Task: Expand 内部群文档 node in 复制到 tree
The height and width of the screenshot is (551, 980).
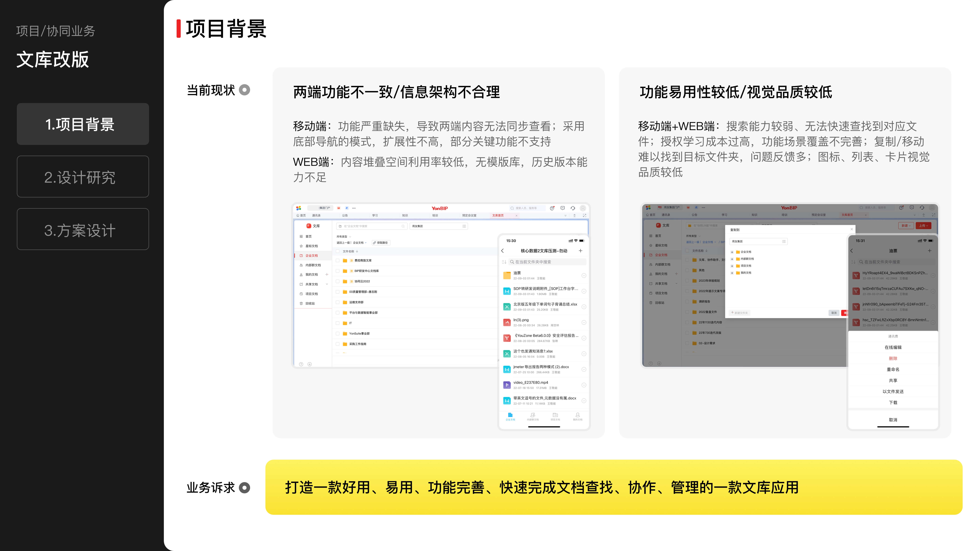Action: [732, 259]
